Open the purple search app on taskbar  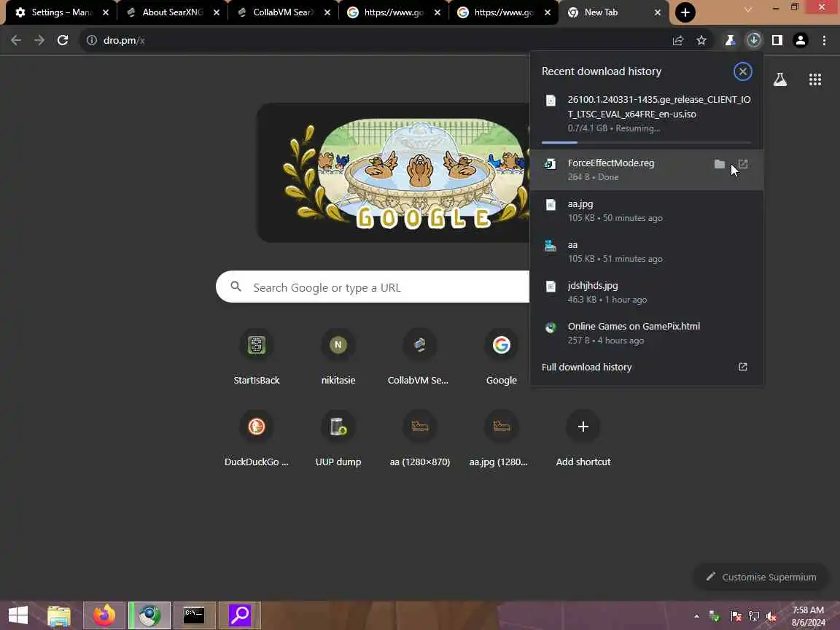click(240, 615)
